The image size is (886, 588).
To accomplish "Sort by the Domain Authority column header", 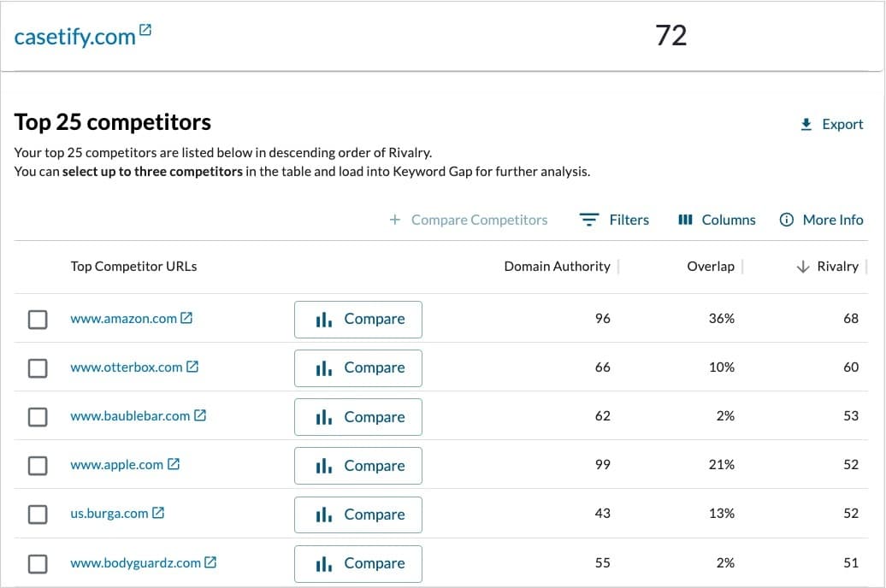I will coord(557,267).
